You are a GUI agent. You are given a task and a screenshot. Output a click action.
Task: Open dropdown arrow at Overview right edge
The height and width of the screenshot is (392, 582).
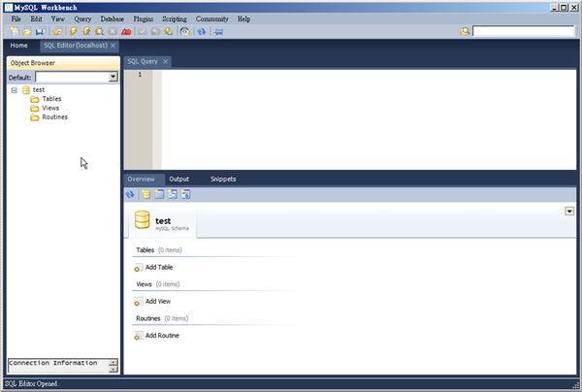tap(569, 212)
